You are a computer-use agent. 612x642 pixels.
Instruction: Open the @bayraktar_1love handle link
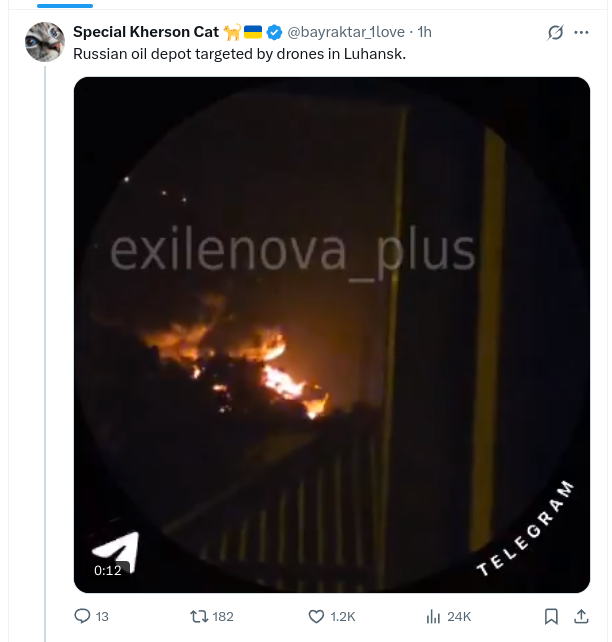[346, 32]
